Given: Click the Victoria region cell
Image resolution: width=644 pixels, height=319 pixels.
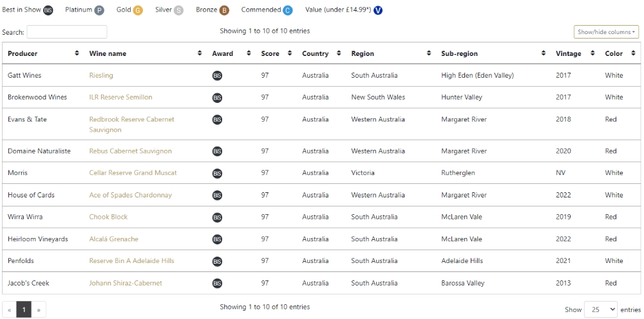Looking at the screenshot, I should point(363,172).
